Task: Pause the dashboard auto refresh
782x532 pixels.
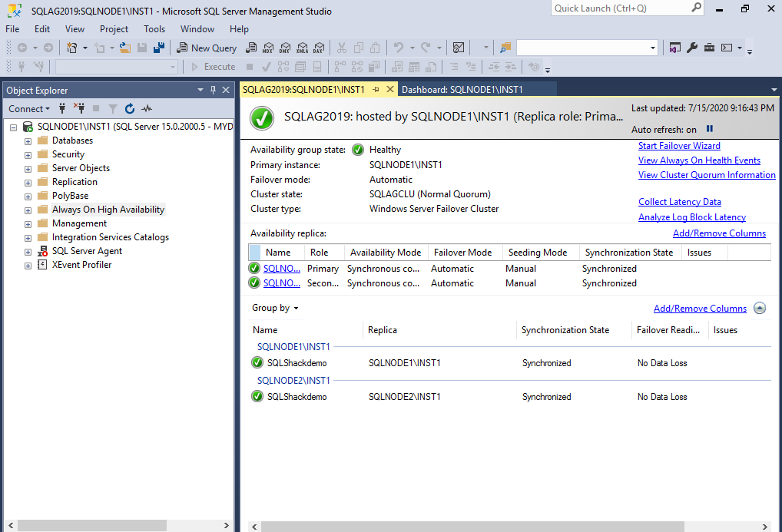Action: click(710, 129)
